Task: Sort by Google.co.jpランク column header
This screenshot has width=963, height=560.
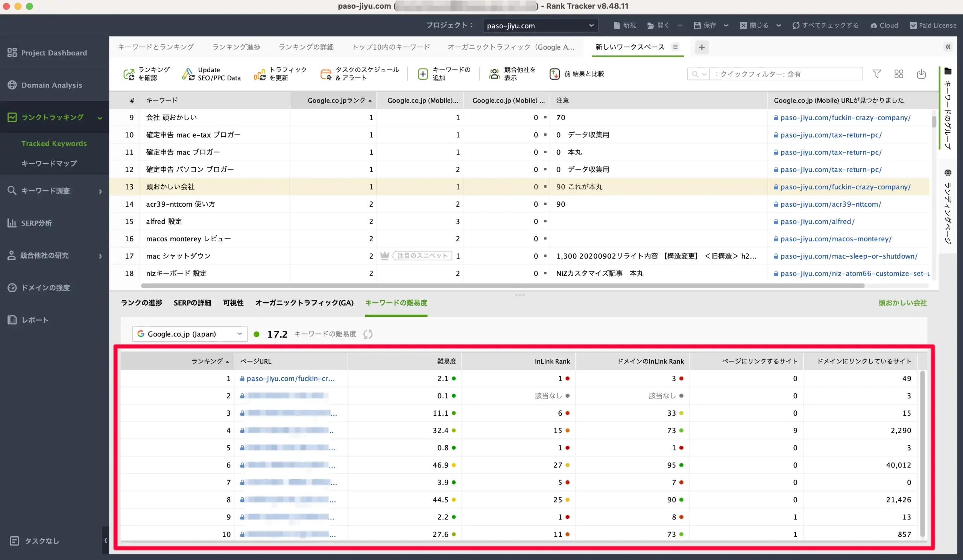Action: tap(333, 100)
